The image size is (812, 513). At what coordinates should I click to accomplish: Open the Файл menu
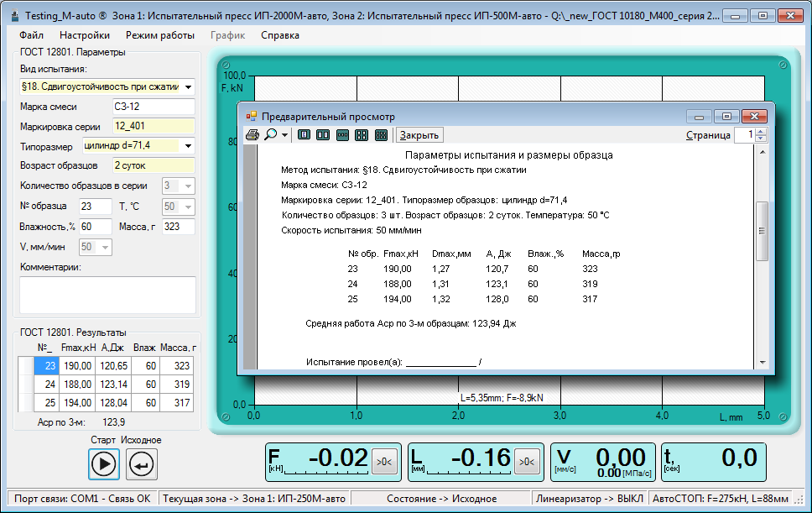click(x=31, y=35)
